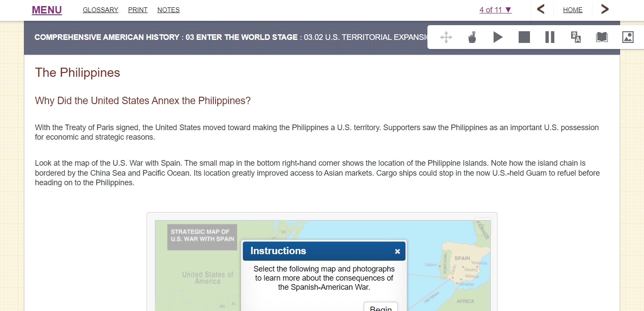Go to the previous page arrow

(x=540, y=10)
